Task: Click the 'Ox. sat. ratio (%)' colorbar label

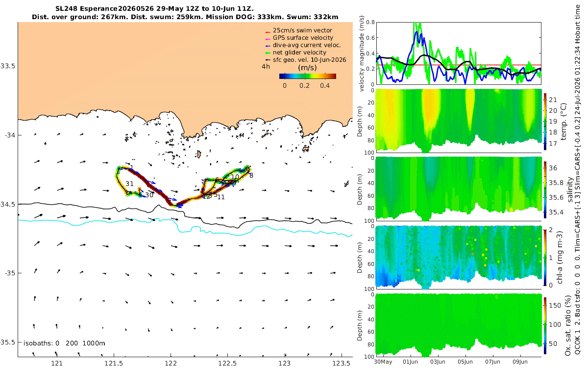Action: click(x=568, y=325)
